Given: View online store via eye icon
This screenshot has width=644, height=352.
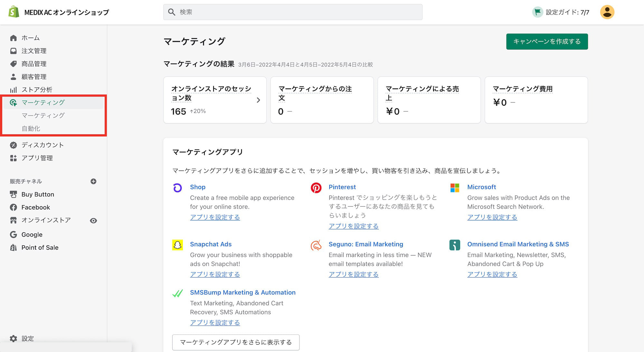Looking at the screenshot, I should click(93, 221).
